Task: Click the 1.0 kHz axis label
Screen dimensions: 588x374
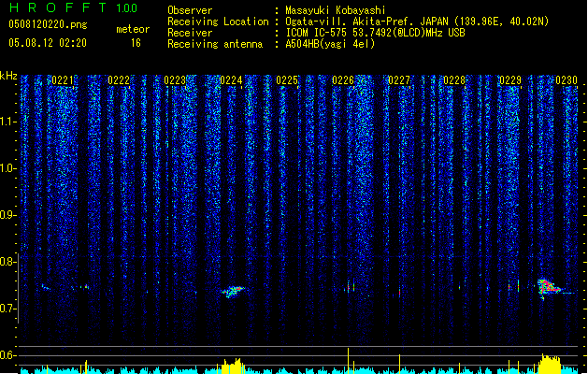Action: coord(8,168)
